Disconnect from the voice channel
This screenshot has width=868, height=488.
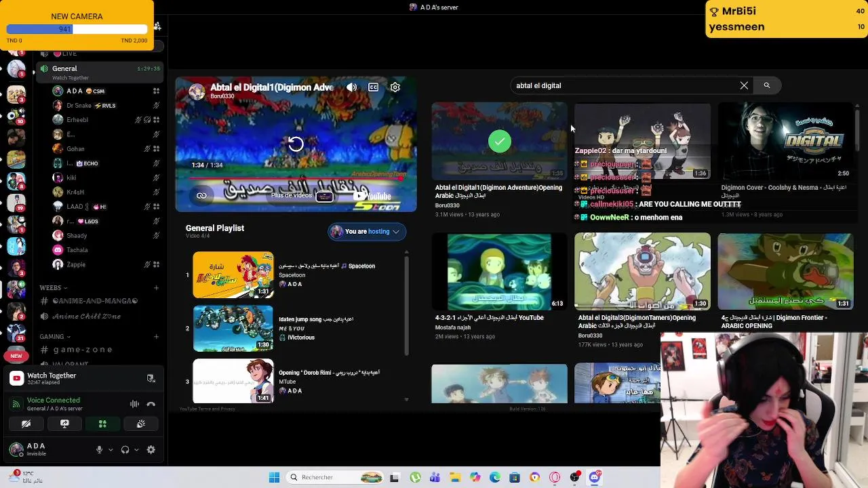click(x=151, y=404)
